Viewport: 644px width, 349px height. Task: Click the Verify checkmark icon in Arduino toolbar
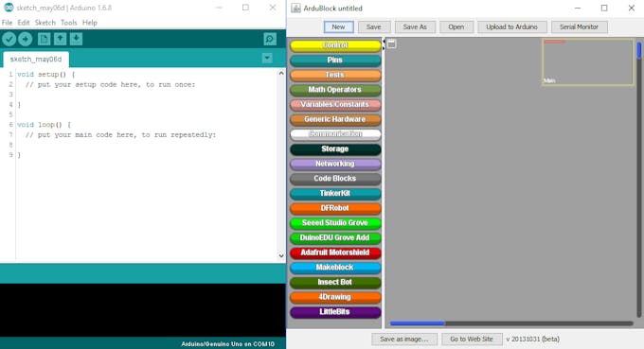[x=9, y=39]
